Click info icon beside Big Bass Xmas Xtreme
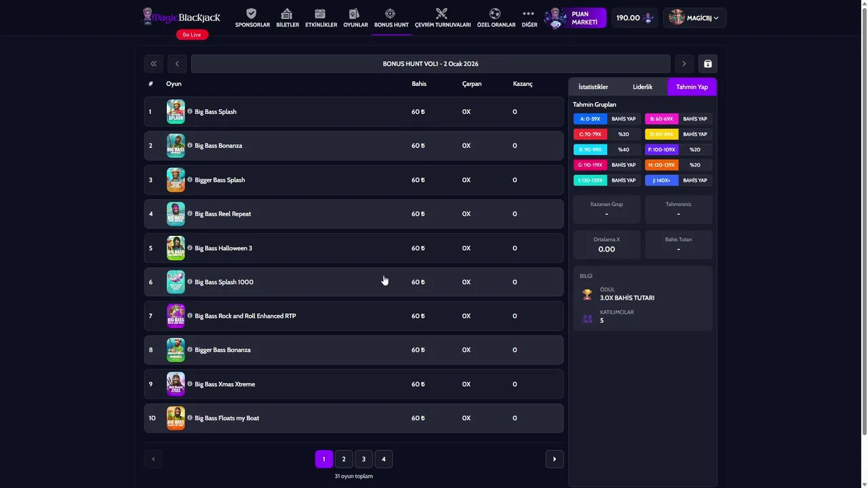Image resolution: width=868 pixels, height=488 pixels. (190, 384)
